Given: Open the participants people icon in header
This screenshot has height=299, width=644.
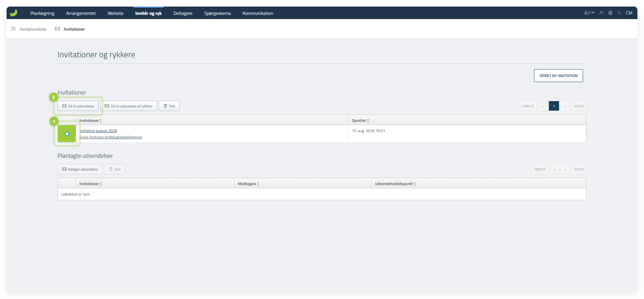Looking at the screenshot, I should [x=602, y=13].
